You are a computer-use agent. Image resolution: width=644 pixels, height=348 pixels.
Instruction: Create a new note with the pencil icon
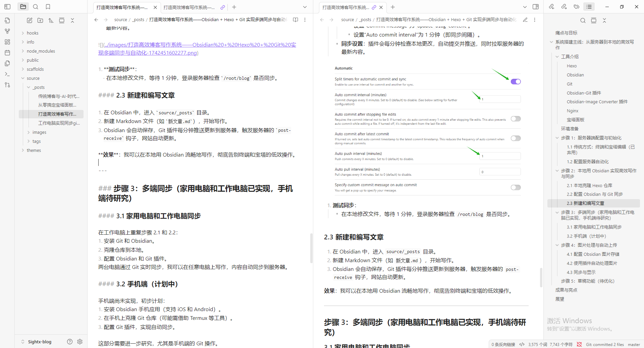(30, 20)
